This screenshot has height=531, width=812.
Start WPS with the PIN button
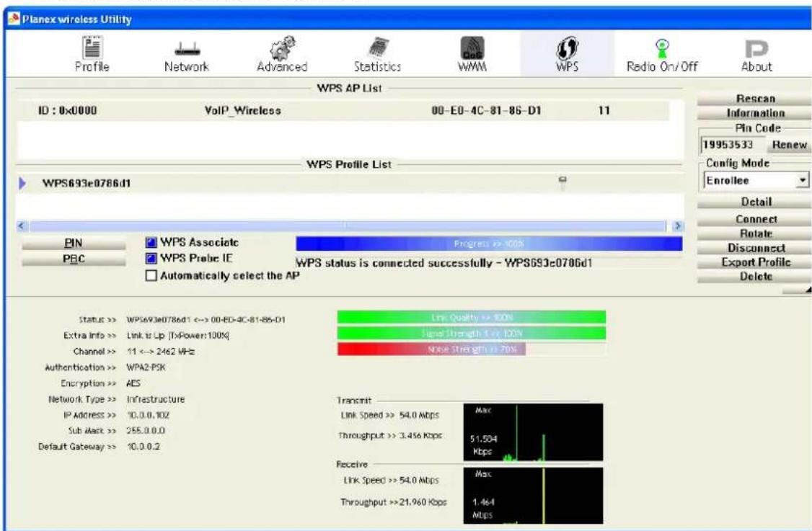click(x=74, y=244)
